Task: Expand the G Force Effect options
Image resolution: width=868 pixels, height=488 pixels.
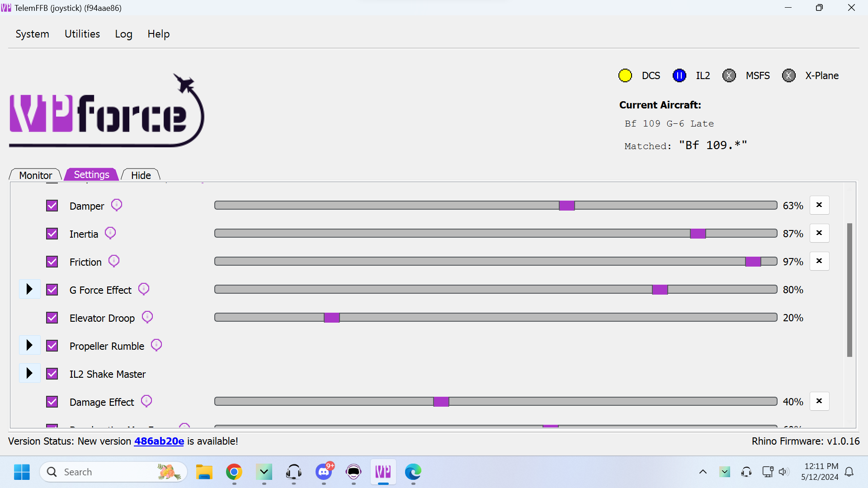Action: (29, 289)
